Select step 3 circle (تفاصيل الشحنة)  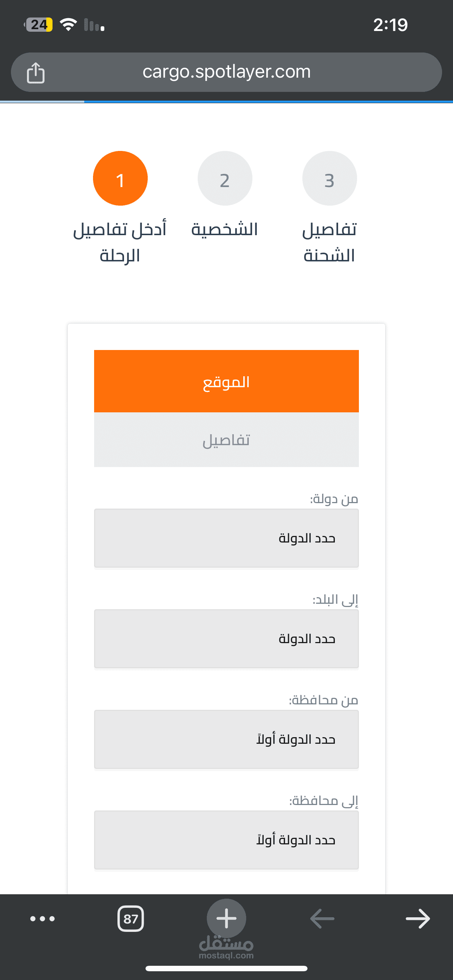330,178
